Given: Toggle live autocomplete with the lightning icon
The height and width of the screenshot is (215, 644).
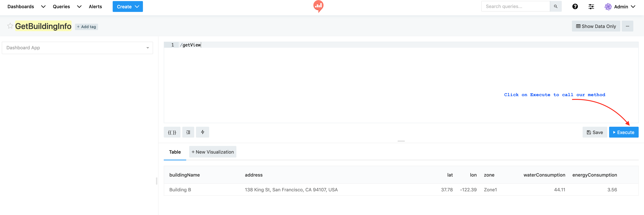Looking at the screenshot, I should (x=203, y=132).
